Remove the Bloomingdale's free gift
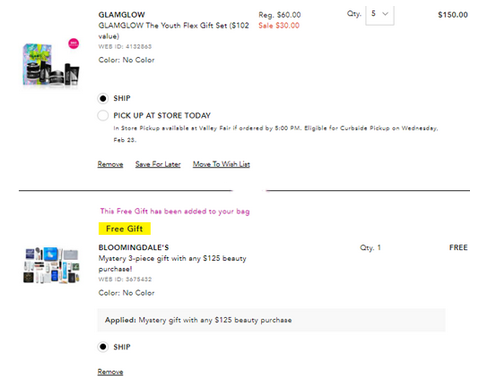Screen dimensions: 492x384 click(x=110, y=372)
